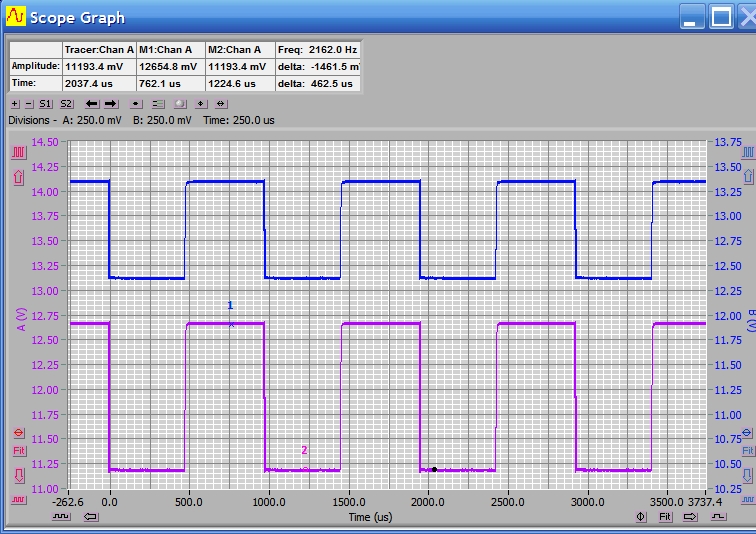Click the left arrow toolbar button
The height and width of the screenshot is (534, 756).
click(x=91, y=104)
